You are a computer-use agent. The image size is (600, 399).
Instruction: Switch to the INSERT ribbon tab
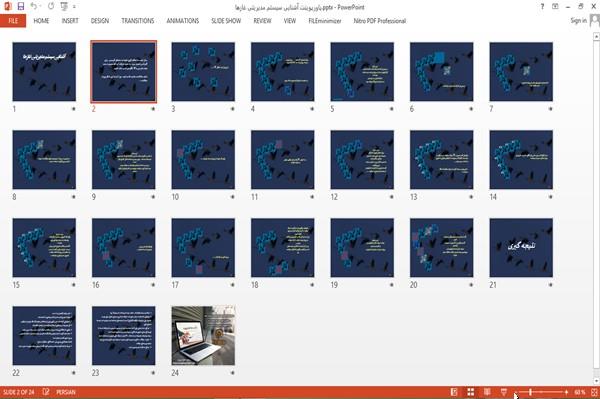[70, 21]
